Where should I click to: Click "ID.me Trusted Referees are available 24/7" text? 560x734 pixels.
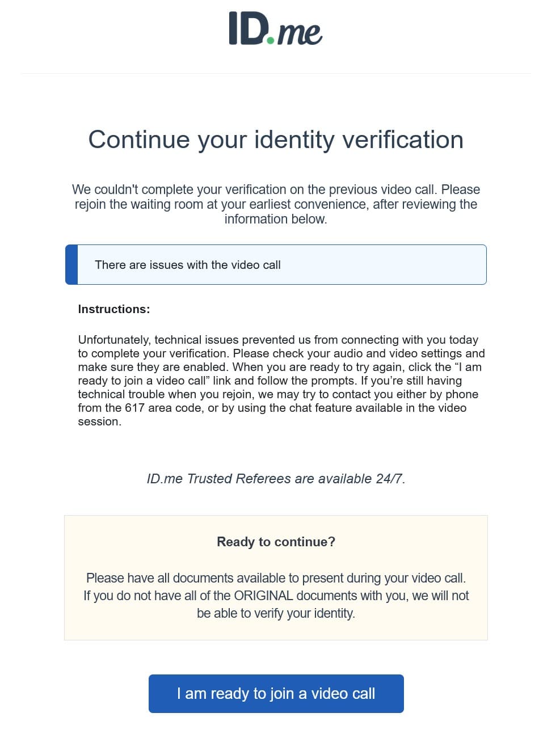click(276, 479)
